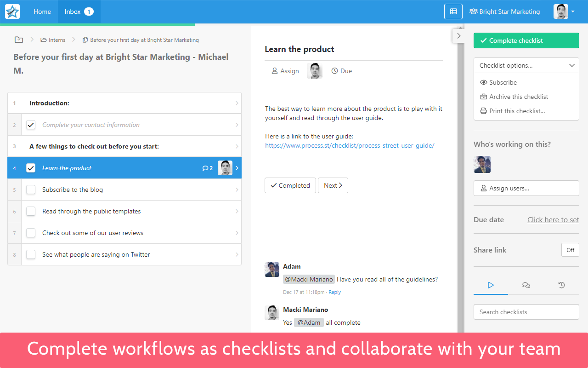This screenshot has width=588, height=368.
Task: Switch to the comments activity tab icon
Action: click(x=526, y=285)
